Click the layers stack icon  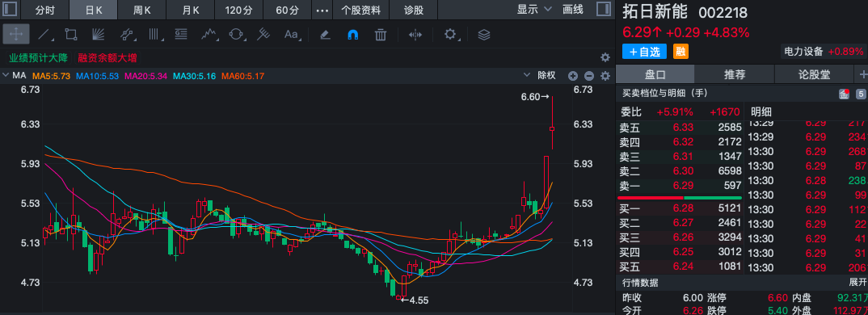484,34
